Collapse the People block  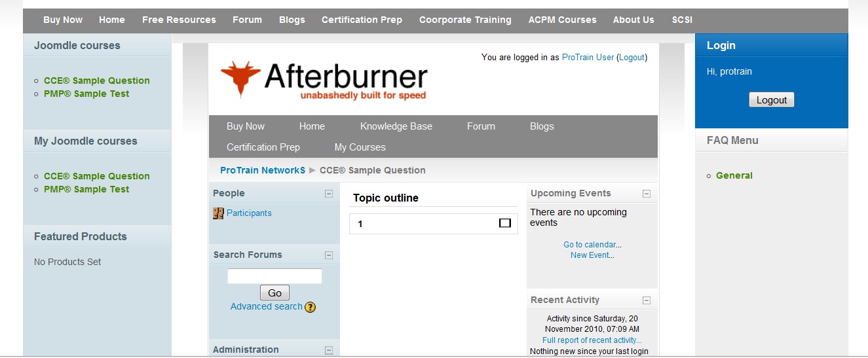[x=329, y=194]
